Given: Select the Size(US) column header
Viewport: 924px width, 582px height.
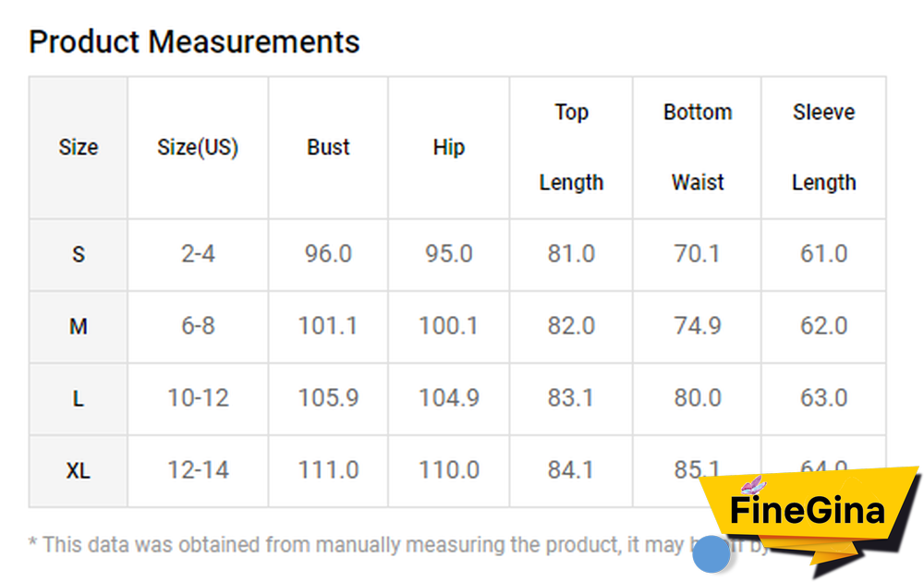Looking at the screenshot, I should (198, 148).
